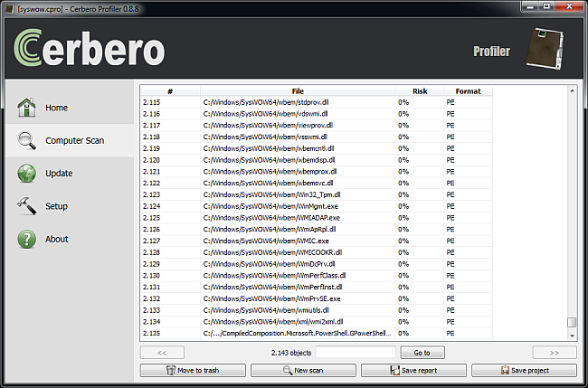The height and width of the screenshot is (388, 588).
Task: Select the WMIC.exe file row
Action: point(317,241)
